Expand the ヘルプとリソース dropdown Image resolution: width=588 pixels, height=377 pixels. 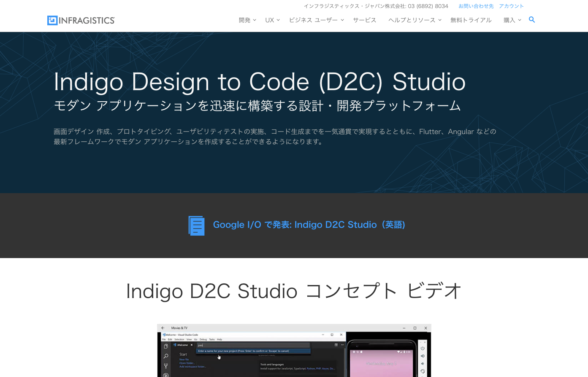coord(415,20)
